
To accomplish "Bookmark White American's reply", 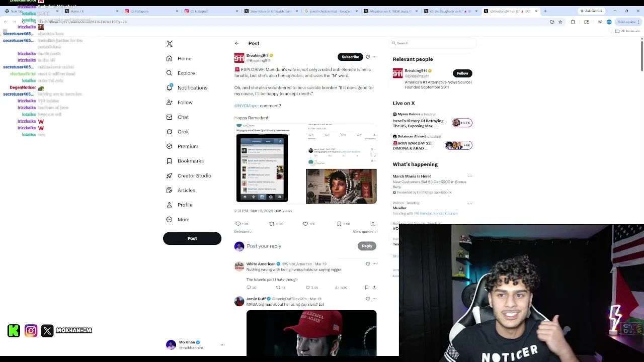I will (x=367, y=288).
